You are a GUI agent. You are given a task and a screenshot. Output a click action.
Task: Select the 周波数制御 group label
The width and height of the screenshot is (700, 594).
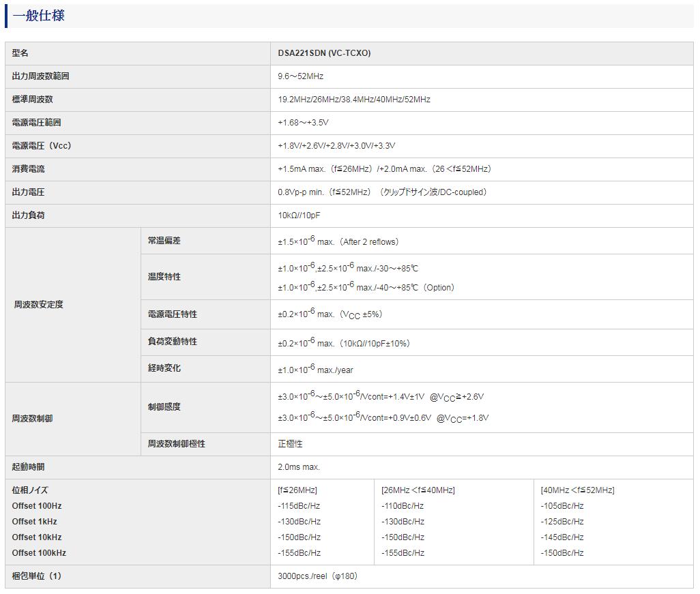point(32,419)
